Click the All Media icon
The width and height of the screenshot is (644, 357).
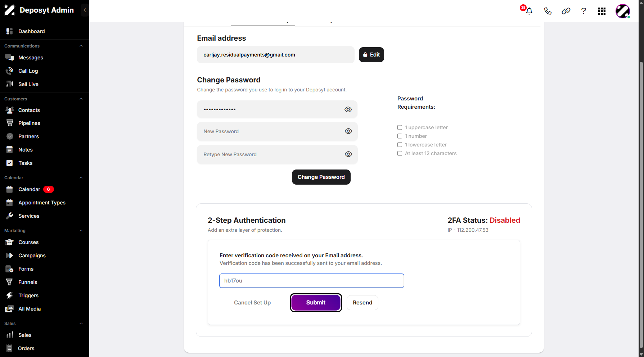pyautogui.click(x=10, y=309)
